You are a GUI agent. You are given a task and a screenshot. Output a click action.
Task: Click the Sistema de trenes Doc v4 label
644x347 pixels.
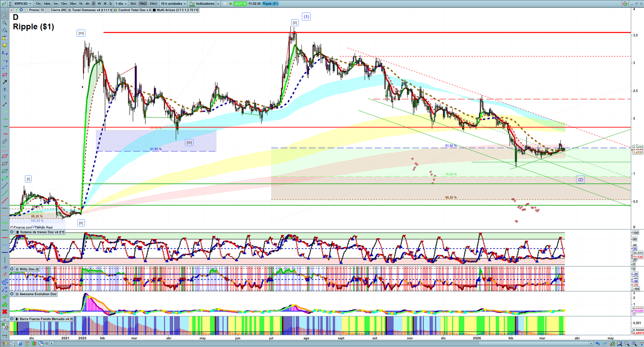pyautogui.click(x=42, y=232)
